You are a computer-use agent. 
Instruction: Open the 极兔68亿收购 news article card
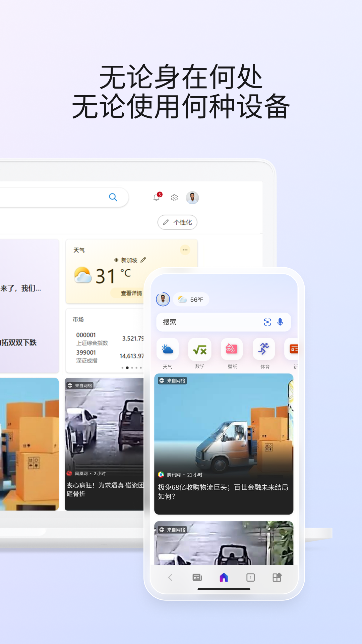click(x=224, y=444)
